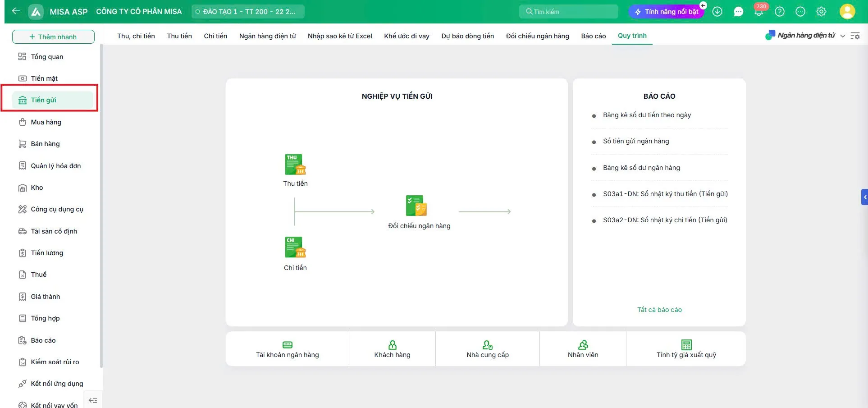Open the Đối chiếu ngân hàng workflow icon
The image size is (868, 408).
[x=416, y=206]
